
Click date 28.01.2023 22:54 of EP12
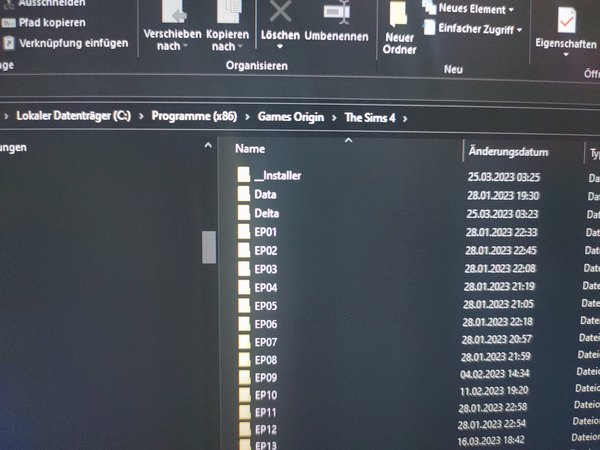[492, 425]
